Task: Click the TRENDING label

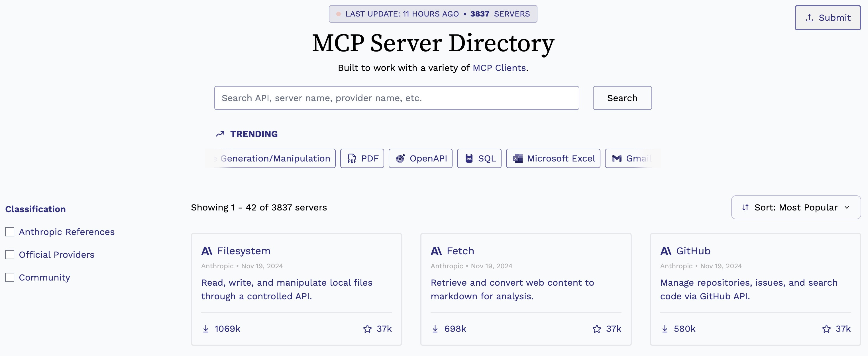Action: [x=254, y=134]
